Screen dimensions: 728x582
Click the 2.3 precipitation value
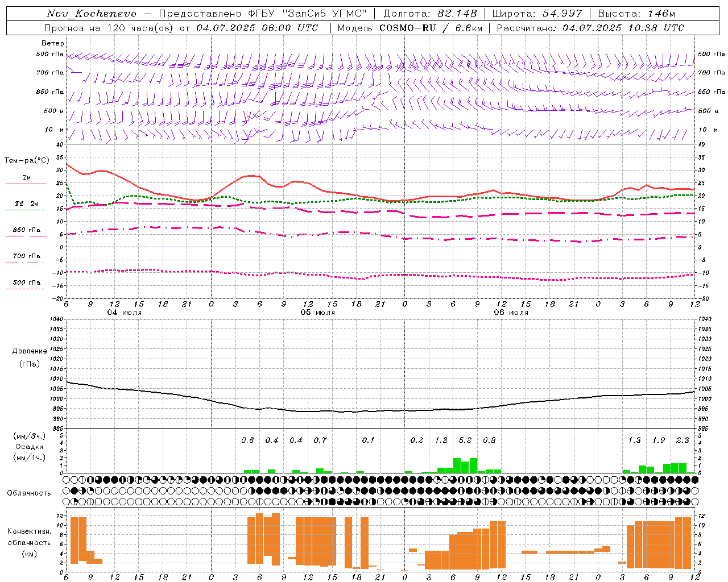tap(682, 440)
